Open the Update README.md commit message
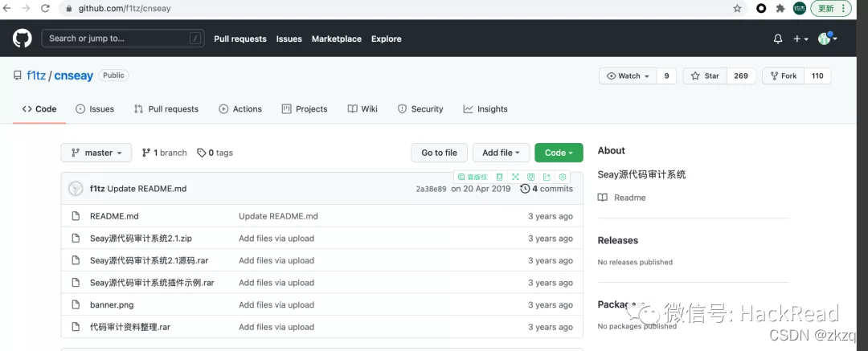This screenshot has height=351, width=868. click(x=147, y=189)
